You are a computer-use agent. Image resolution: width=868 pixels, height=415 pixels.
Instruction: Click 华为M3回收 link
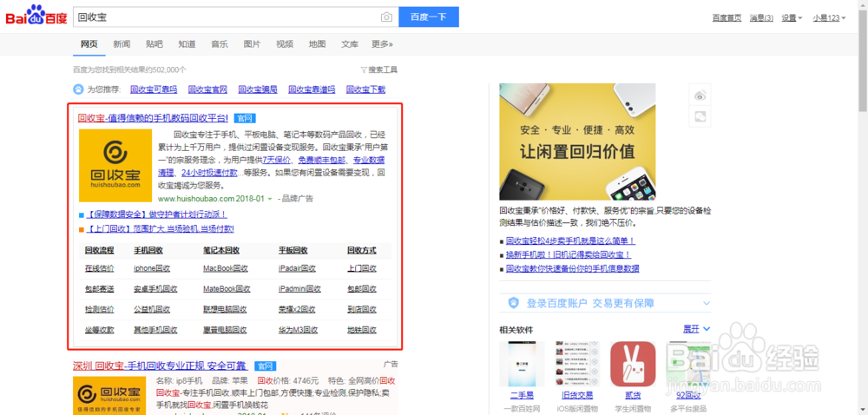pos(299,330)
